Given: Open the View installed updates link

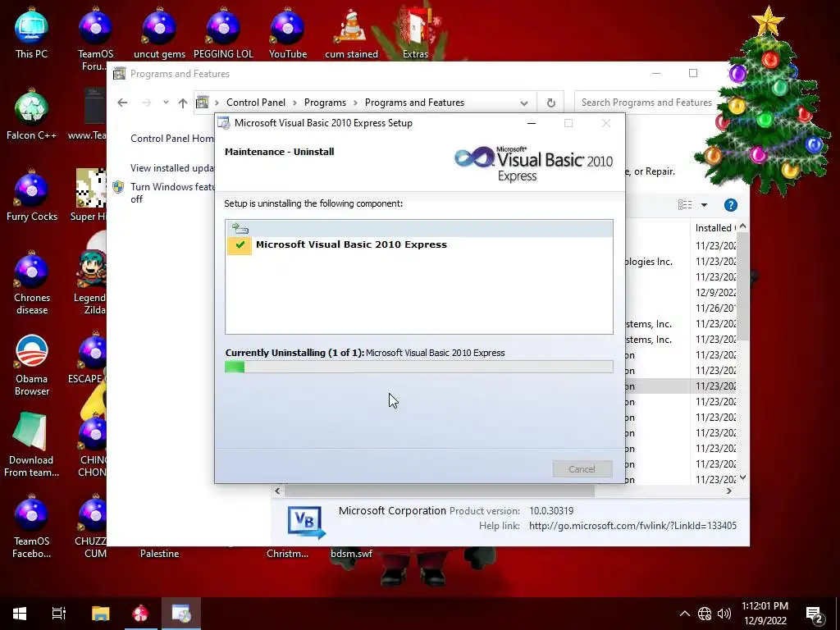Looking at the screenshot, I should point(172,167).
